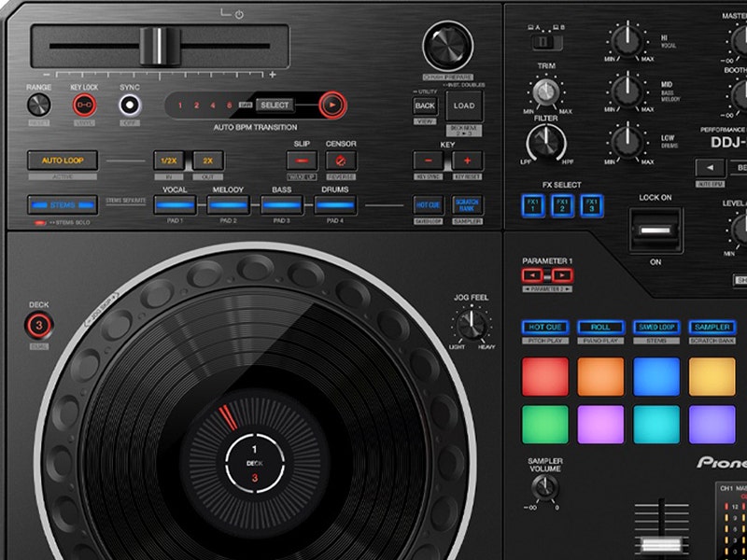The width and height of the screenshot is (747, 560).
Task: Activate the AUTO LOOP button
Action: [x=63, y=161]
